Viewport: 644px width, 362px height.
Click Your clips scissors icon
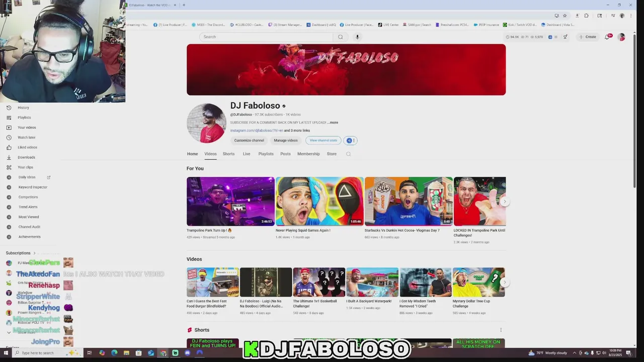(x=9, y=167)
